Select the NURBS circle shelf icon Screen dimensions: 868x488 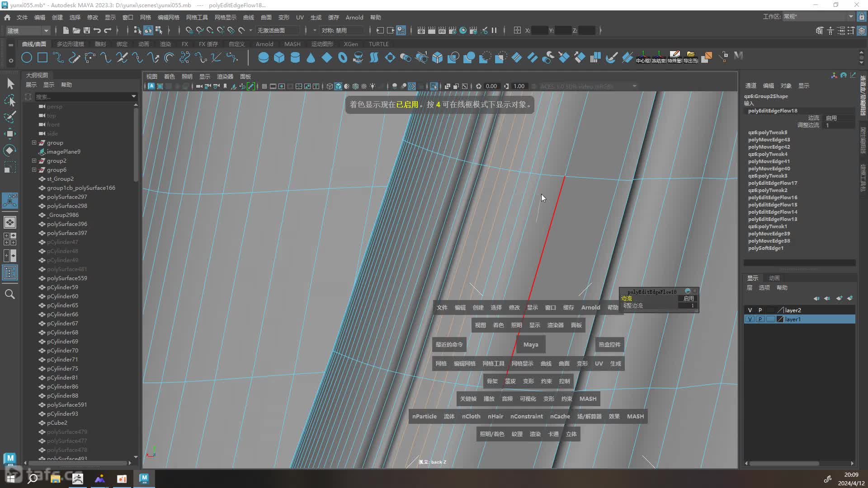coord(27,57)
